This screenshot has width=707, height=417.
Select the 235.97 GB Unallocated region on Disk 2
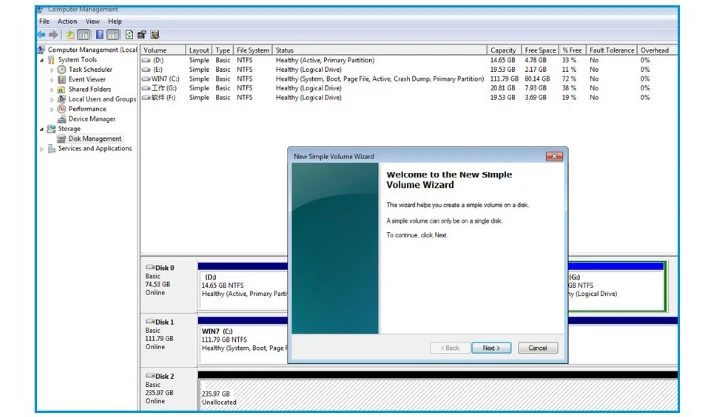437,394
